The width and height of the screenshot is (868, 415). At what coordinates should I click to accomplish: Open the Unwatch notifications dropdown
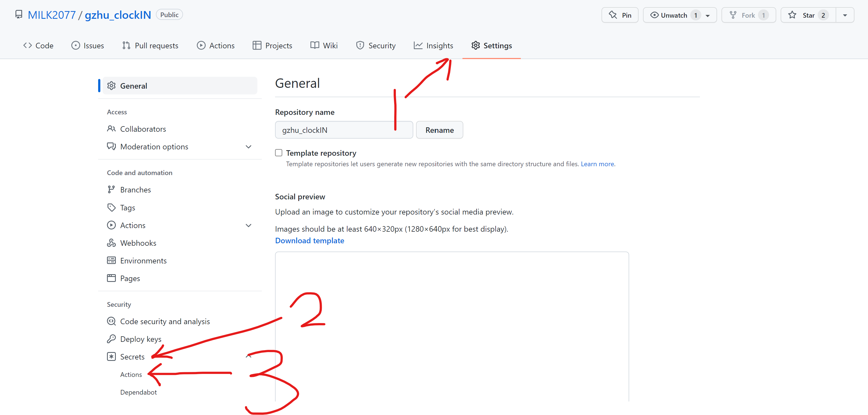pos(708,15)
